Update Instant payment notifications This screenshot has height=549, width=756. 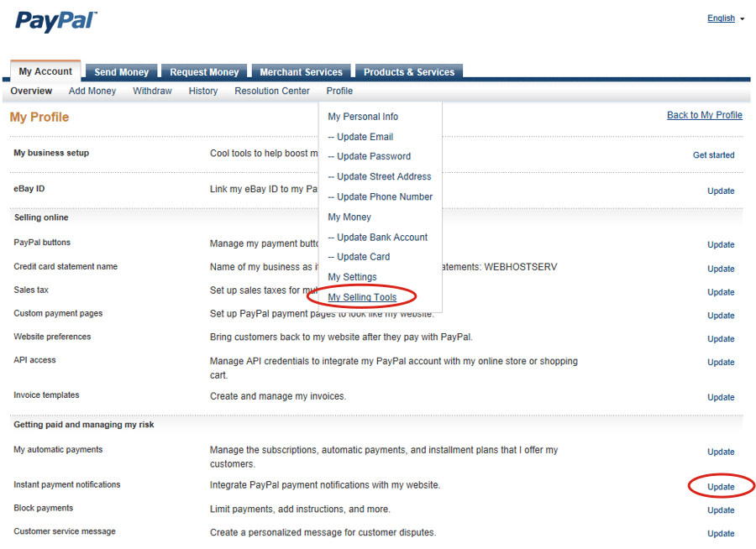pos(721,487)
